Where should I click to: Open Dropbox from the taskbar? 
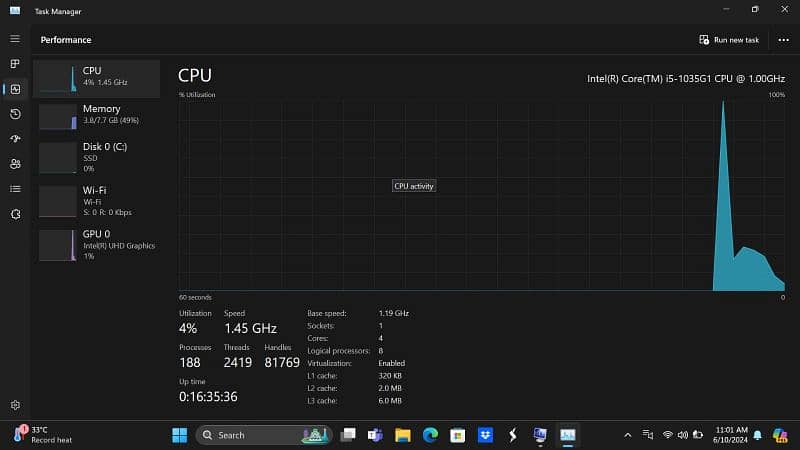tap(485, 435)
